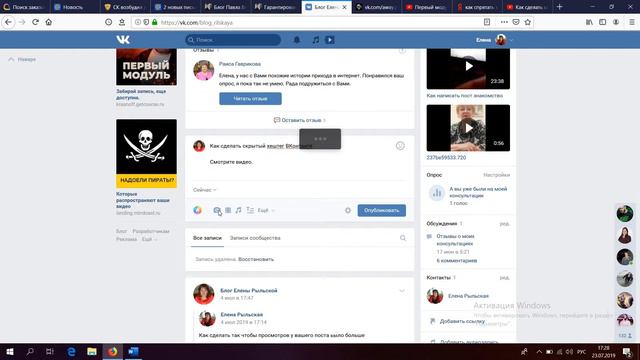Open the Firefox hamburger menu
The image size is (640, 360).
coord(631,22)
